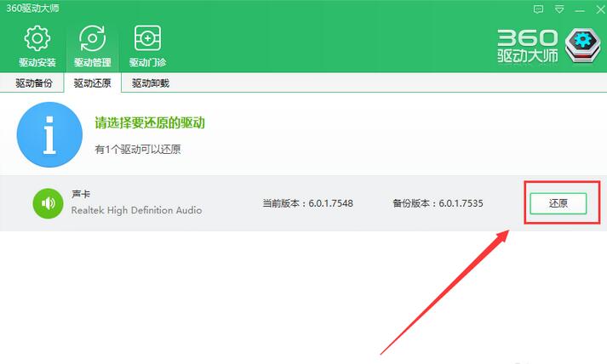This screenshot has height=364, width=607.
Task: Switch to the 驱动备份 tab
Action: [34, 83]
